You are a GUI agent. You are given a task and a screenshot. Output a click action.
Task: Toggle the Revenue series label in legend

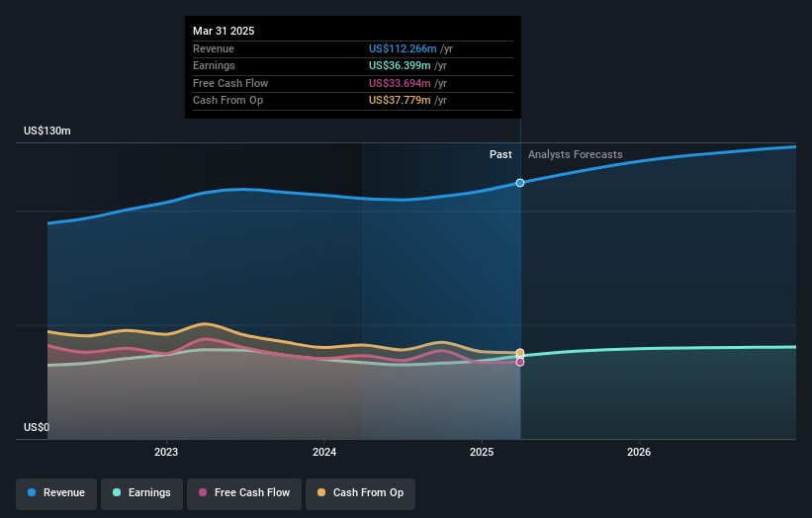pyautogui.click(x=64, y=492)
